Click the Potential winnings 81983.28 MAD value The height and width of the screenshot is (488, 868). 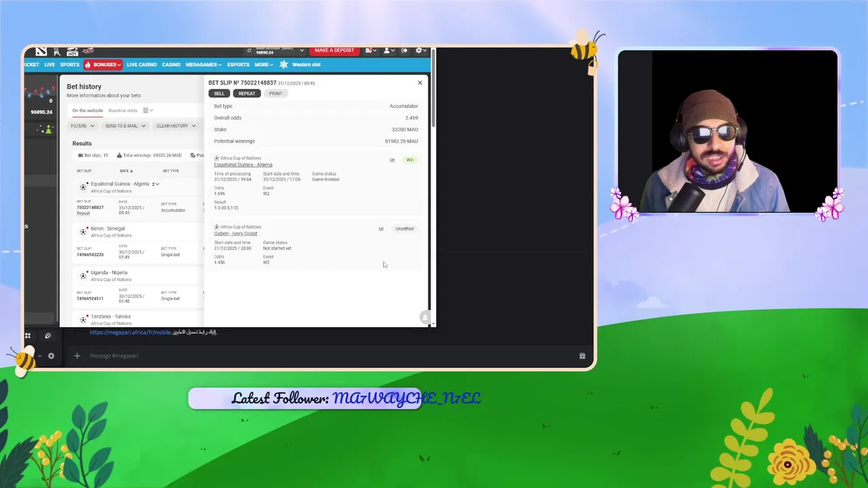click(401, 141)
